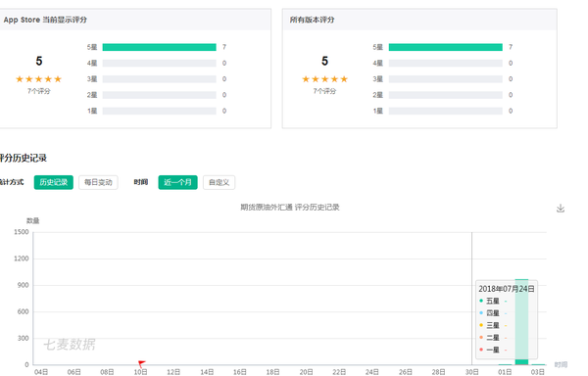
Task: Switch to 每日变动 statistic mode
Action: tap(98, 182)
